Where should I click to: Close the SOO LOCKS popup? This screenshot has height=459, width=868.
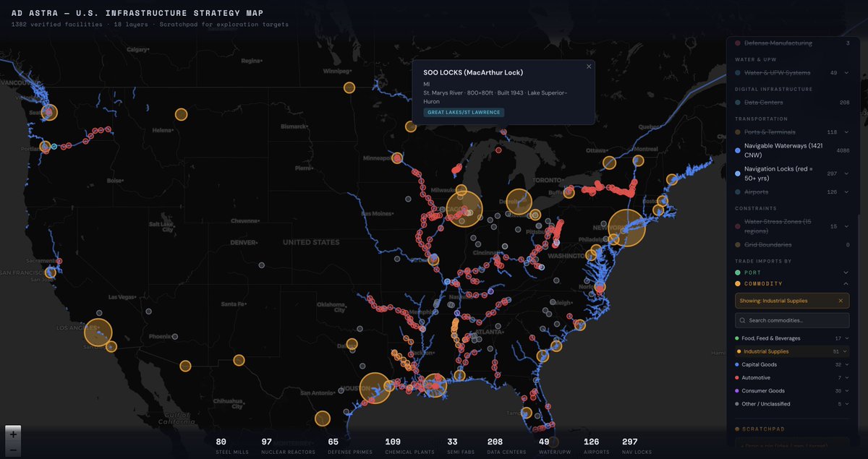589,67
